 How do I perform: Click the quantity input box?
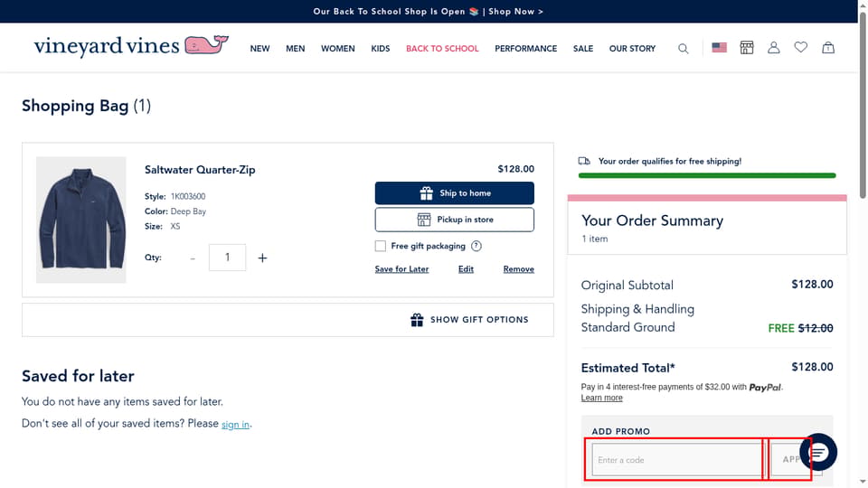(227, 258)
